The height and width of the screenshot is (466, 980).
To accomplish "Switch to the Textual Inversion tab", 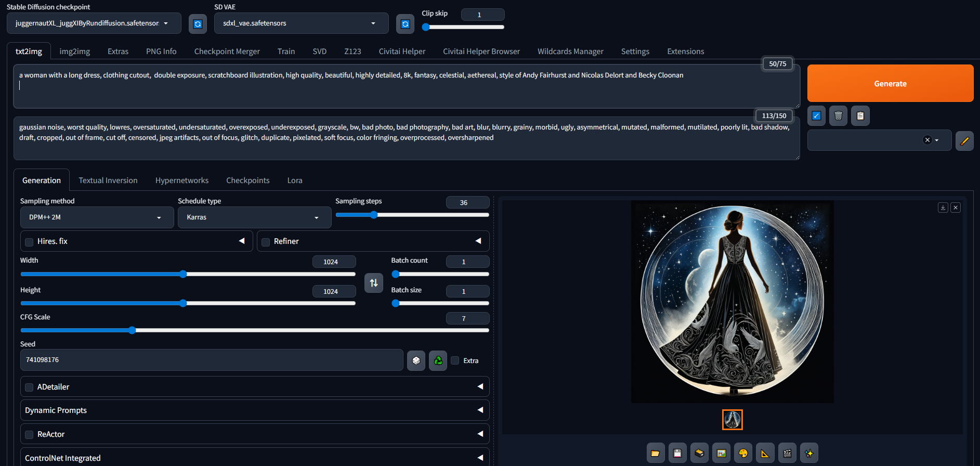I will point(108,180).
